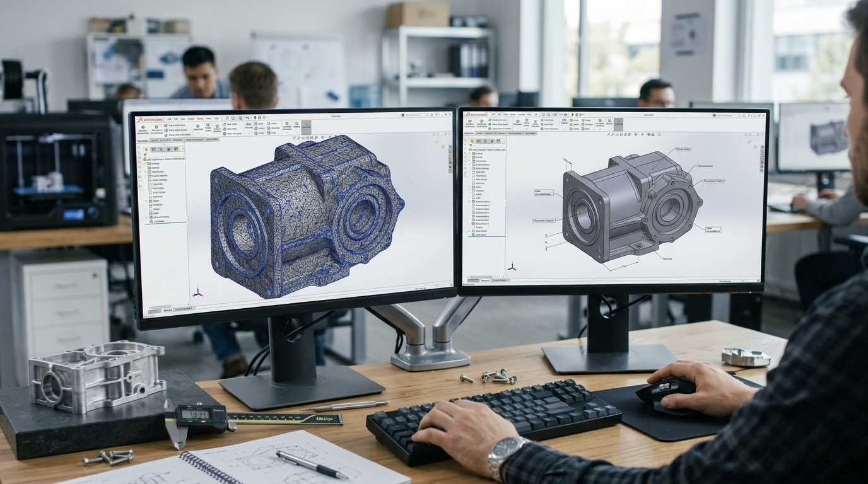Screen dimensions: 868x484
Task: Select the feature tree tab icon on the left monitor
Action: click(146, 149)
